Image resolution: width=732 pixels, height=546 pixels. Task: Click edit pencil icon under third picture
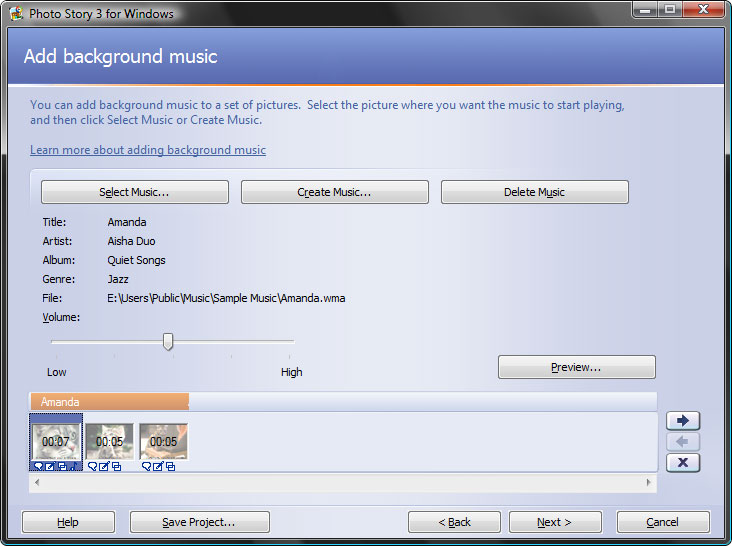[158, 466]
